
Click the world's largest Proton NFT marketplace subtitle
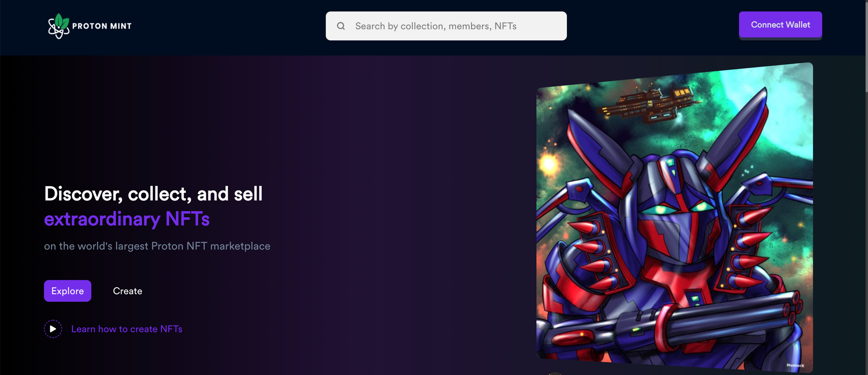(157, 246)
